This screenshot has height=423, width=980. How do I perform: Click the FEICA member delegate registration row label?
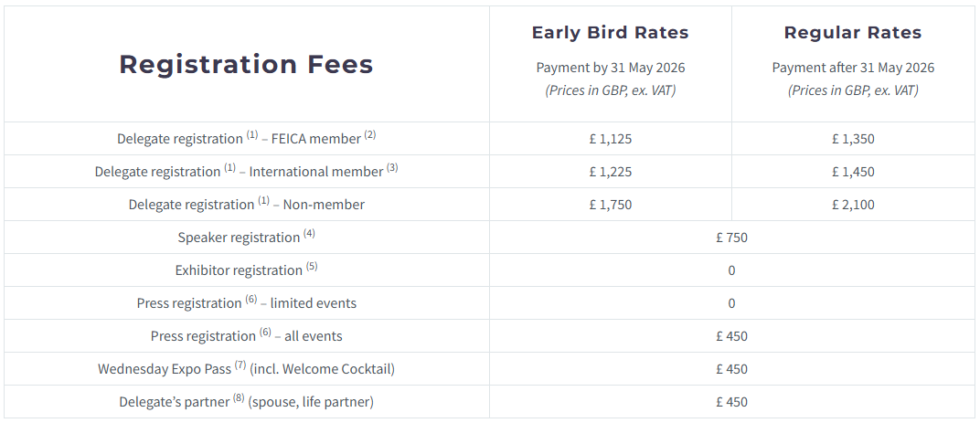[x=246, y=139]
